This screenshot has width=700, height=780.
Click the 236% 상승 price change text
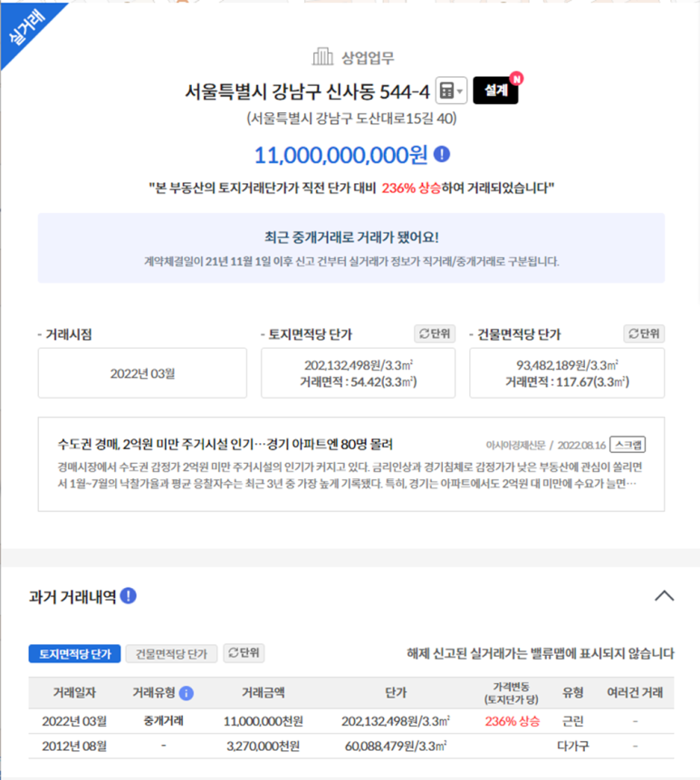[513, 721]
